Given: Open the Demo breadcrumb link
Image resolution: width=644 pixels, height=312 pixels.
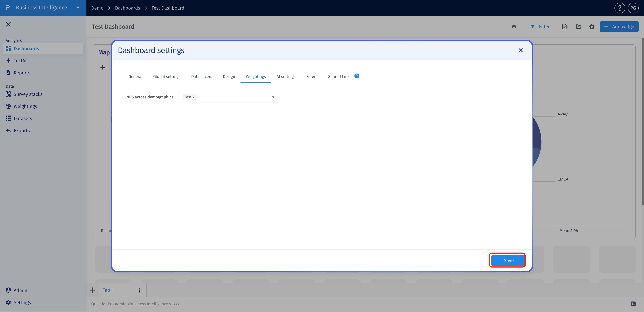Looking at the screenshot, I should [x=97, y=8].
